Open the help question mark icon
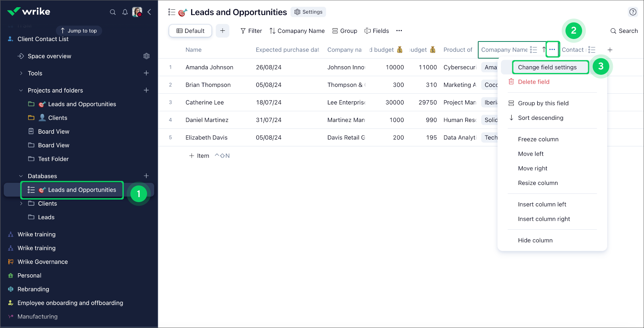The image size is (644, 328). click(x=633, y=12)
